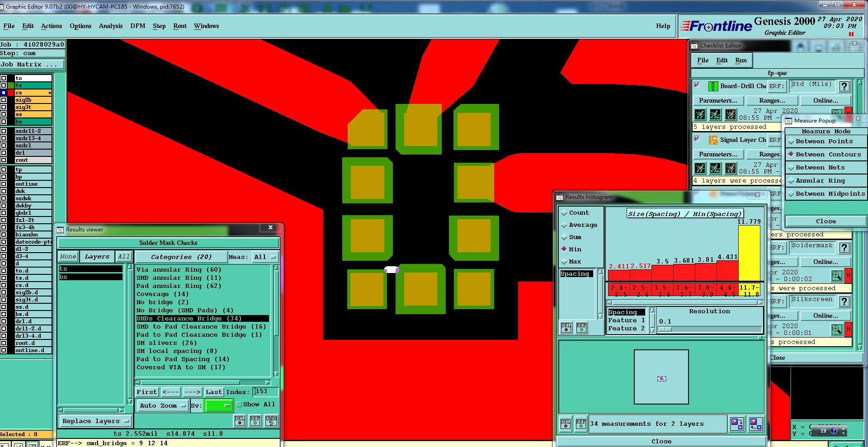This screenshot has width=868, height=447.
Task: Toggle the Board-Drill Check checkbox
Action: (697, 85)
